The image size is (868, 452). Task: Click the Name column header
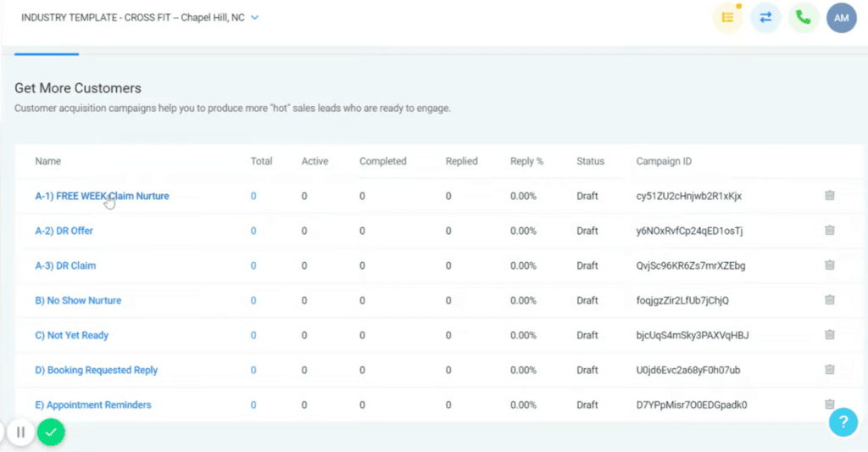[x=48, y=161]
